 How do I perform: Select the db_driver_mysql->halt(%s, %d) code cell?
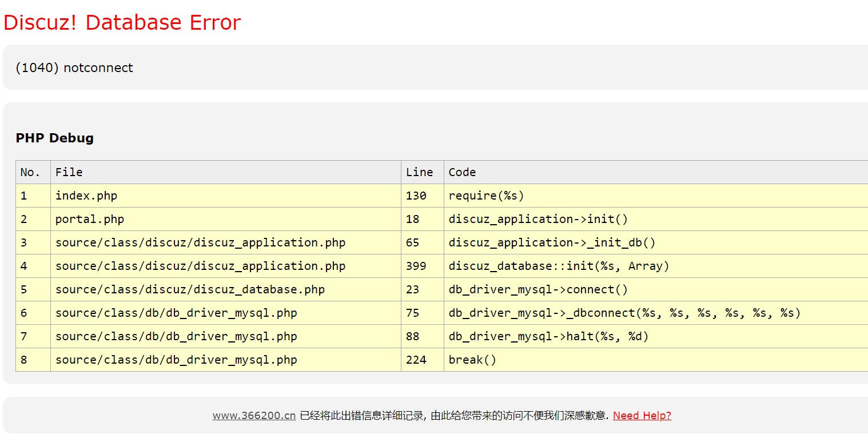click(548, 336)
